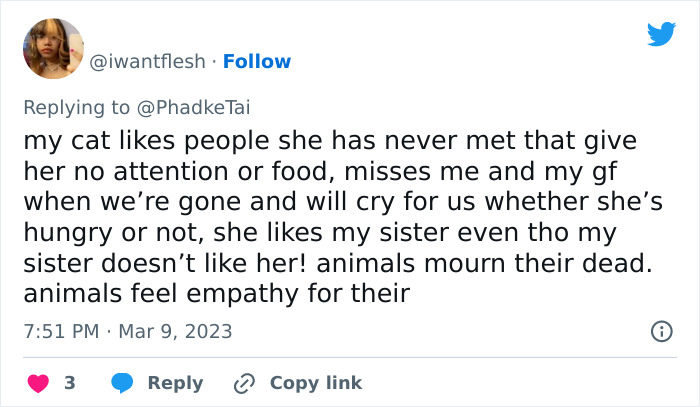The width and height of the screenshot is (700, 407).
Task: Click the tweet line starting "my cat likes"
Action: point(330,139)
